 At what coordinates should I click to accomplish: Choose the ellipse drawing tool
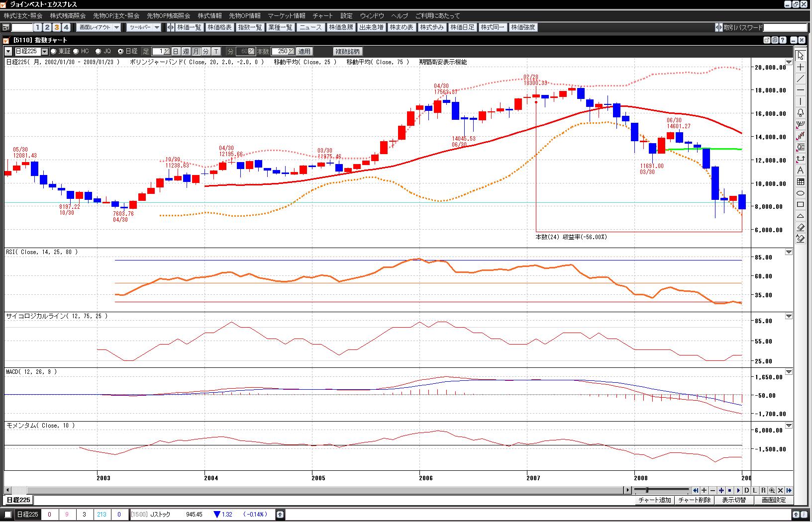tap(801, 193)
